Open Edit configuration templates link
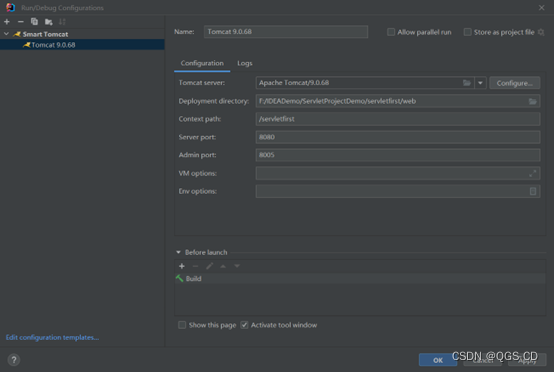Screen dimensions: 554x372 52,337
